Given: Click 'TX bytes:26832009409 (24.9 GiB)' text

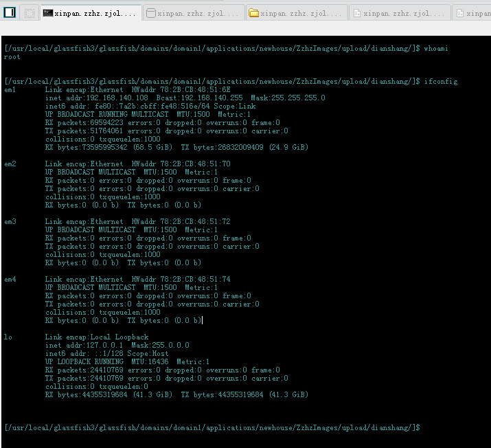Looking at the screenshot, I should coord(244,147).
